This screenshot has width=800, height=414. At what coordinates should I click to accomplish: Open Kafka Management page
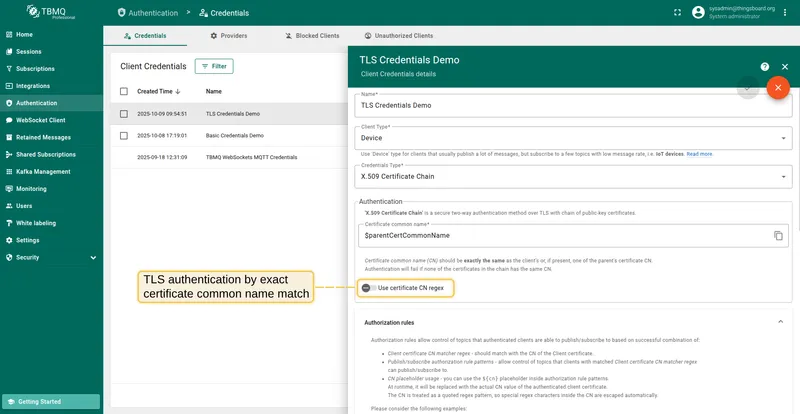click(x=51, y=172)
